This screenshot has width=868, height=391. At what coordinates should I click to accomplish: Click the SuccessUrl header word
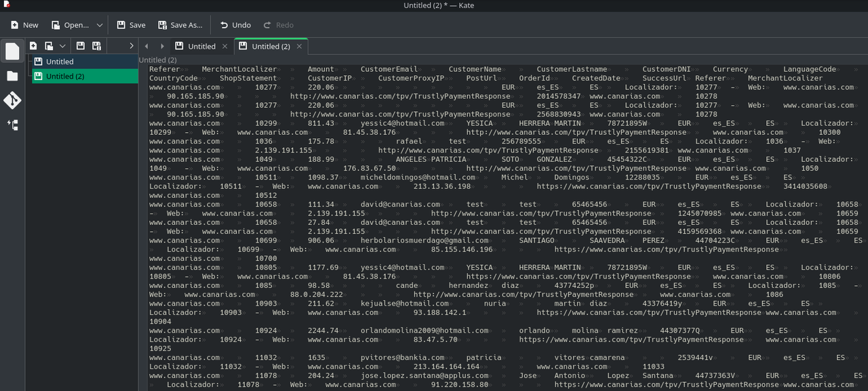(665, 78)
